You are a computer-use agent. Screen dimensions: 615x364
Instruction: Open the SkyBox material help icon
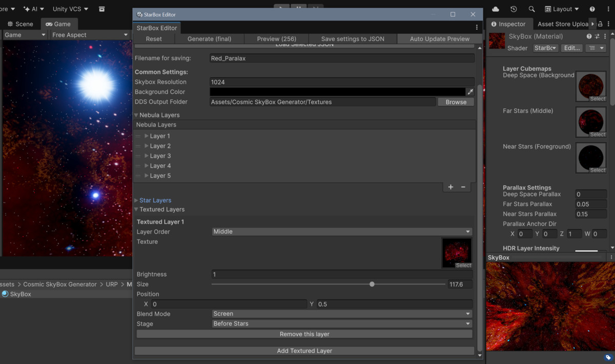point(589,36)
